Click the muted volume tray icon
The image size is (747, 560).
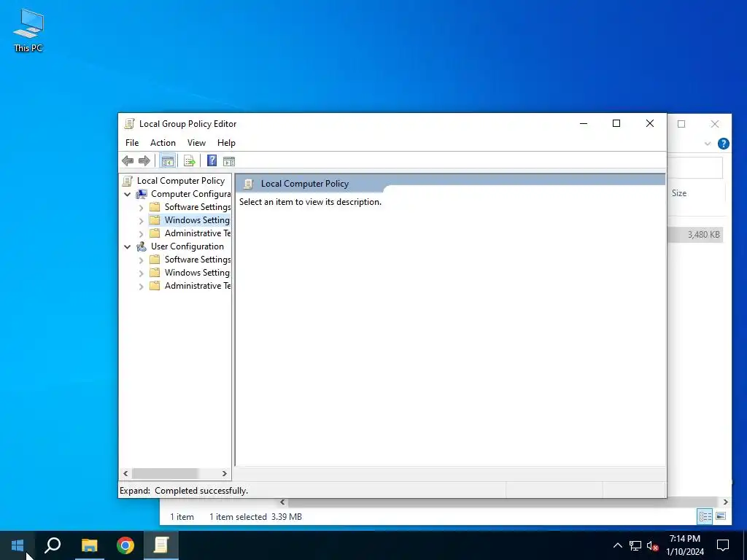653,545
